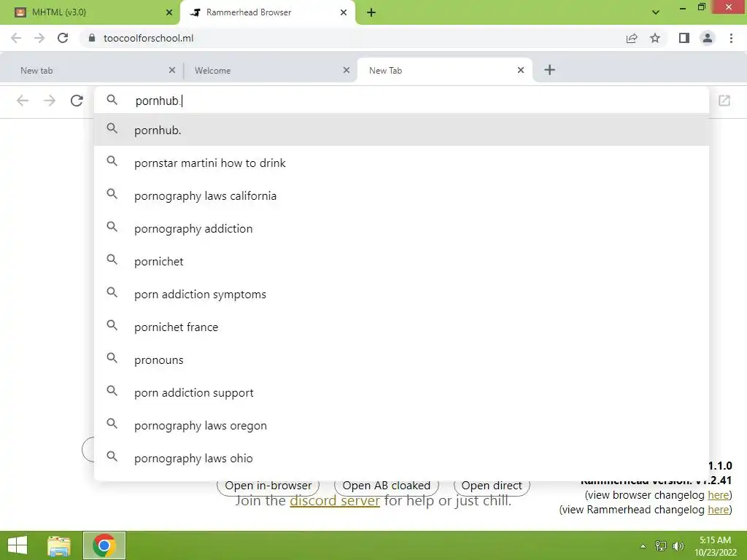The height and width of the screenshot is (560, 747).
Task: Close the active inner 'New Tab' tab
Action: (521, 70)
